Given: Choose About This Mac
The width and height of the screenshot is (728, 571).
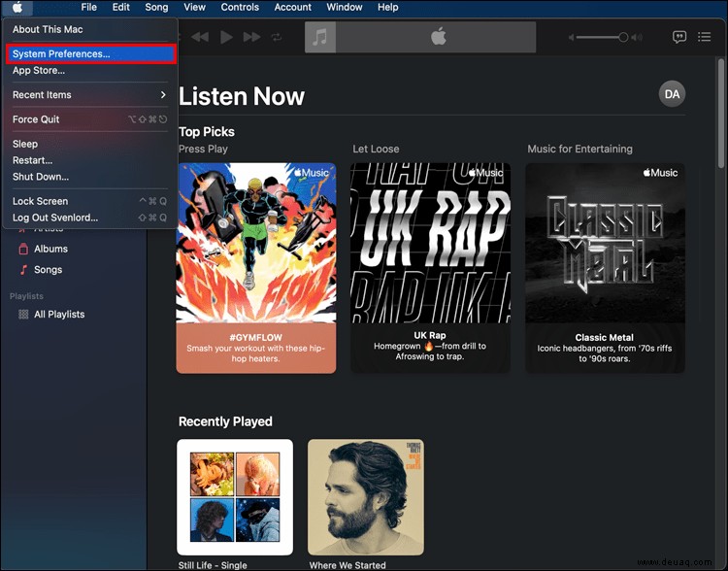Looking at the screenshot, I should (x=90, y=29).
